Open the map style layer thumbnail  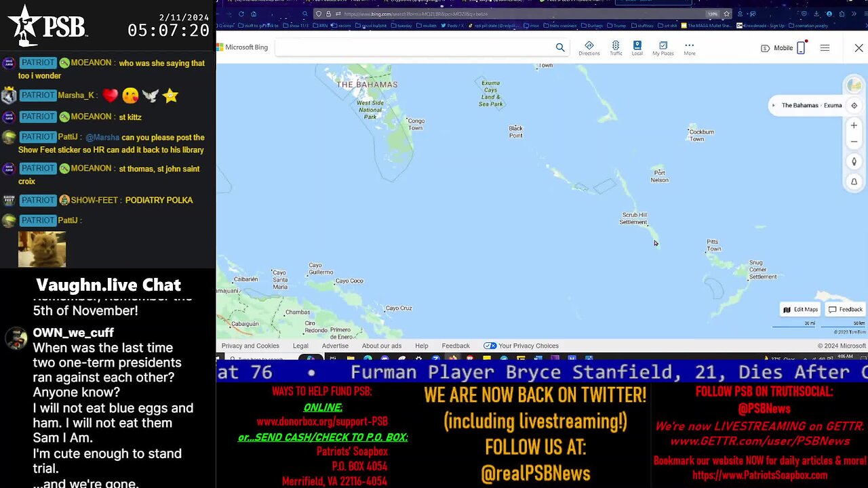(853, 85)
